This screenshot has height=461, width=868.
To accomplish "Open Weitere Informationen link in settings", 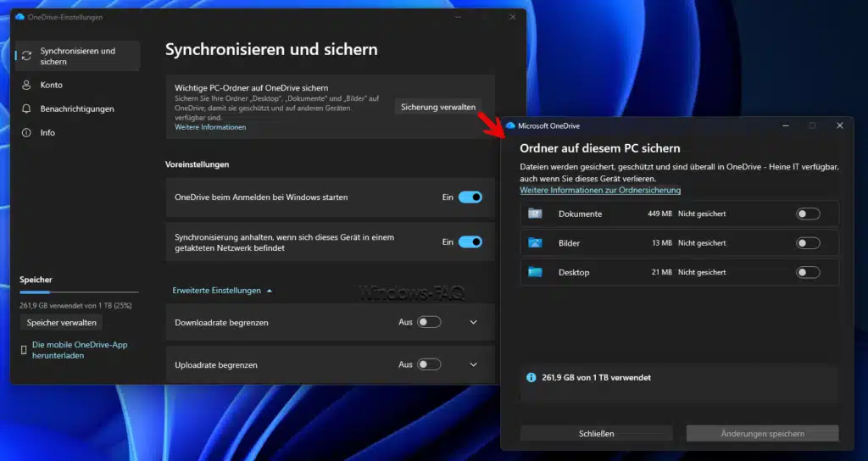I will click(x=210, y=127).
